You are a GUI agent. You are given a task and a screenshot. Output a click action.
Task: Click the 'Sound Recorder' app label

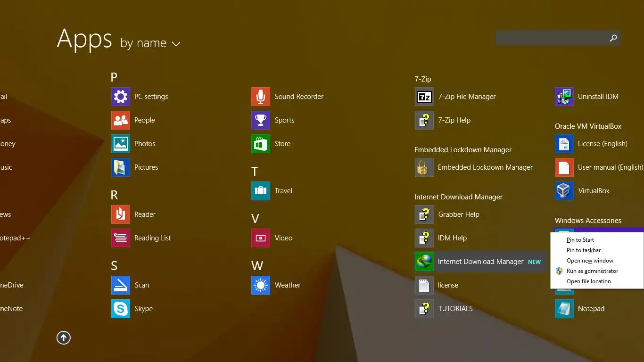point(299,97)
